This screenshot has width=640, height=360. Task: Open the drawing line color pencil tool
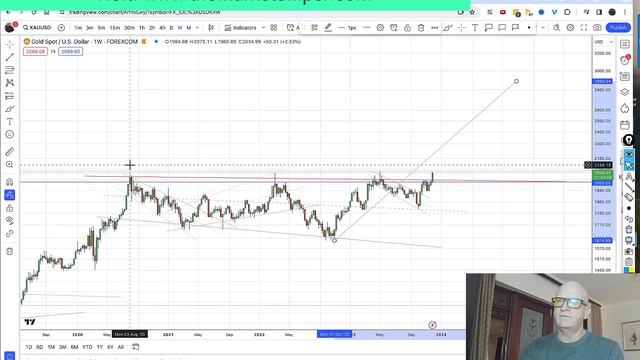click(x=328, y=28)
